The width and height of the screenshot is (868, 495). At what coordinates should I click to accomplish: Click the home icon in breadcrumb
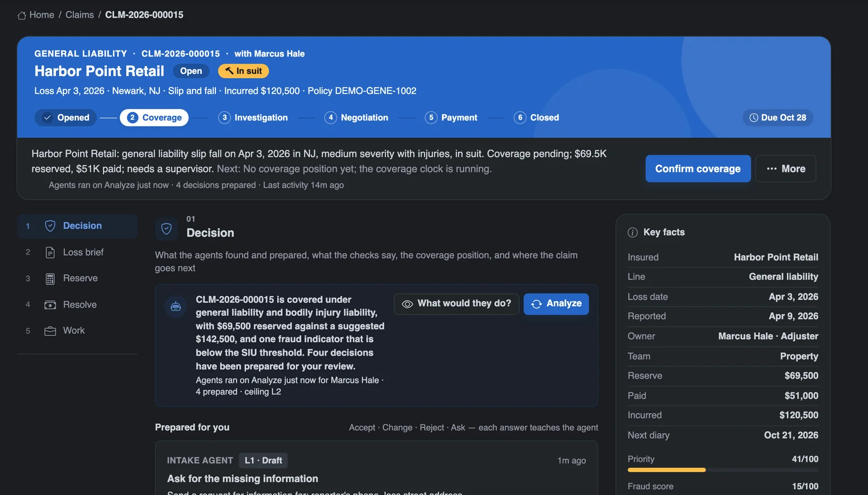click(22, 15)
